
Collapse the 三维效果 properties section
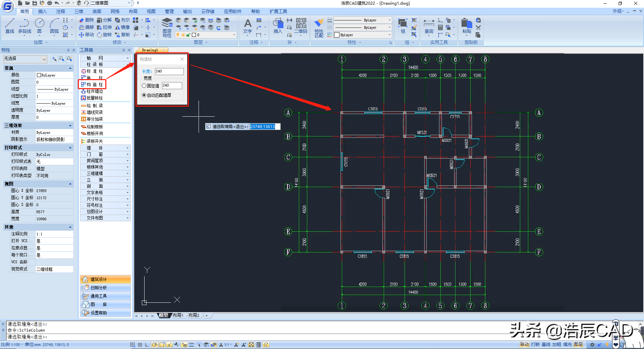pyautogui.click(x=70, y=125)
